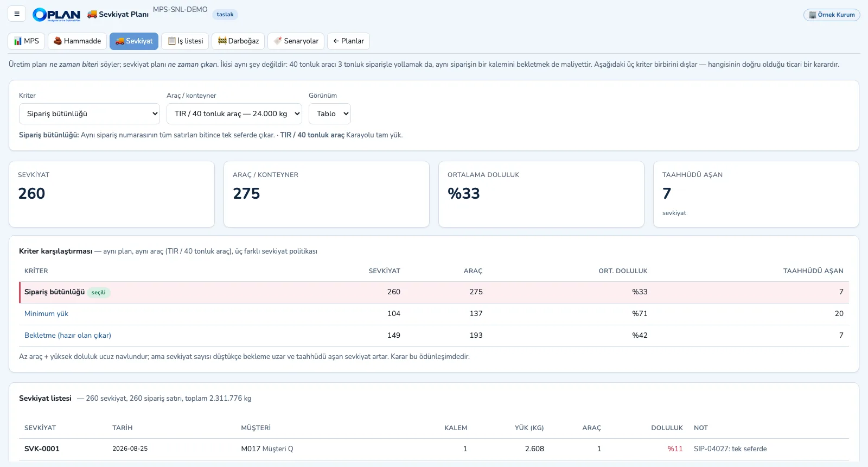Screen dimensions: 868x467
Task: Click the %11 doluluk value
Action: click(675, 449)
